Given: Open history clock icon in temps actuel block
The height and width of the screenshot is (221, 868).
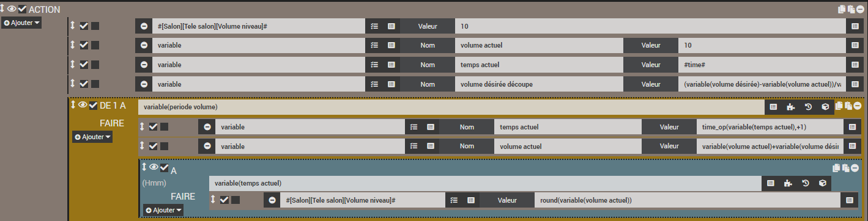Looking at the screenshot, I should coord(807,183).
